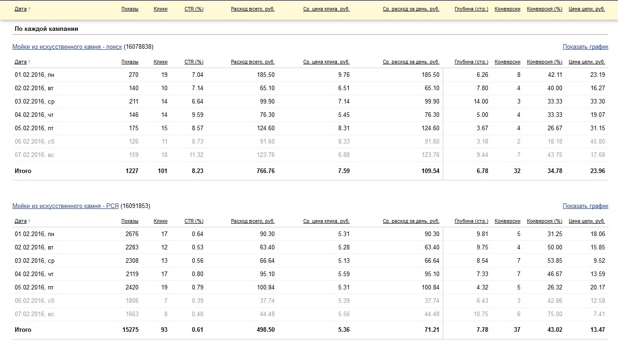Sort поиск campaign table by "Глубина (стр.)"
The width and height of the screenshot is (618, 364).
point(471,62)
